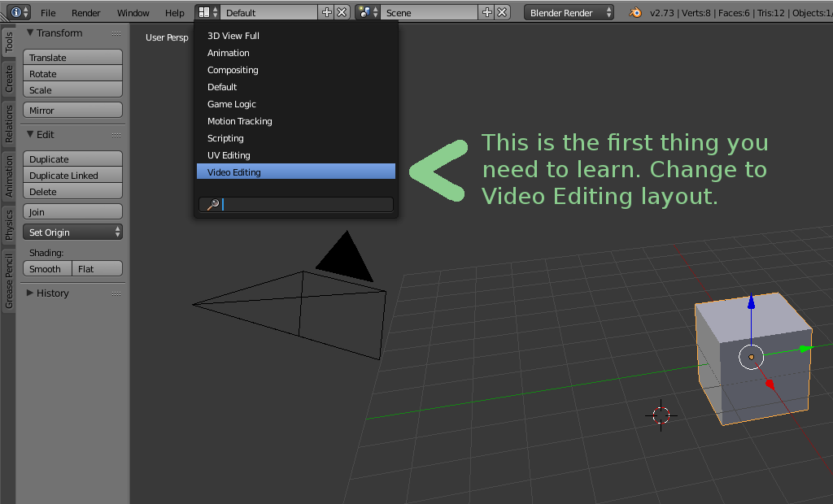Choose Game Logic layout
This screenshot has height=504, width=833.
(x=296, y=104)
